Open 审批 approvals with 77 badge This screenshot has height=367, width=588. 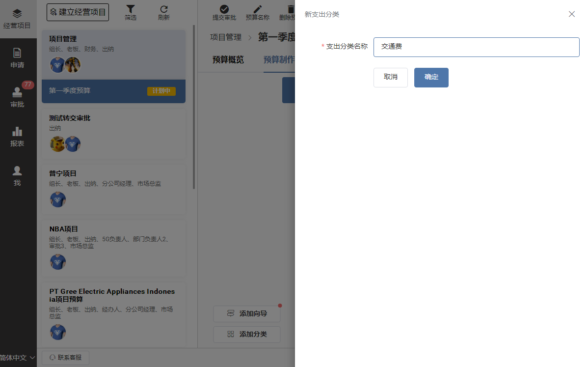pos(17,97)
